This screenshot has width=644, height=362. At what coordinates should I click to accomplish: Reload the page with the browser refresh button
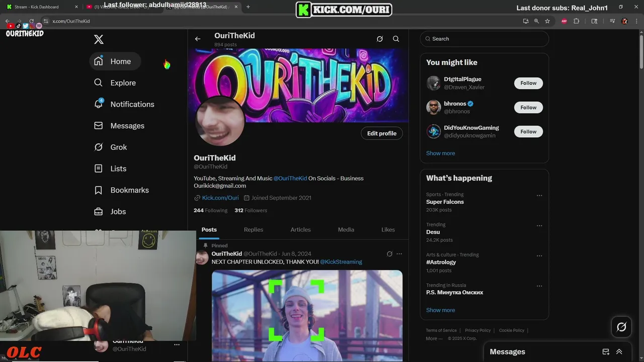31,21
